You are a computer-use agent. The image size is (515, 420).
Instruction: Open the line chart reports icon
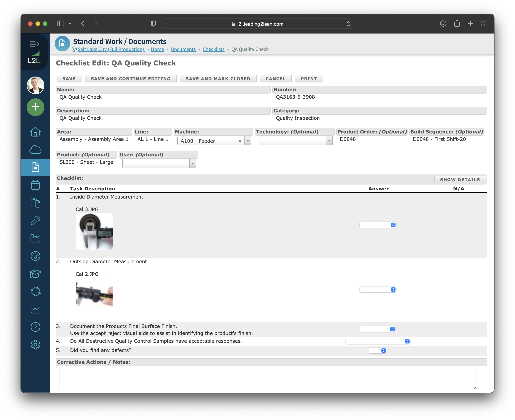35,309
